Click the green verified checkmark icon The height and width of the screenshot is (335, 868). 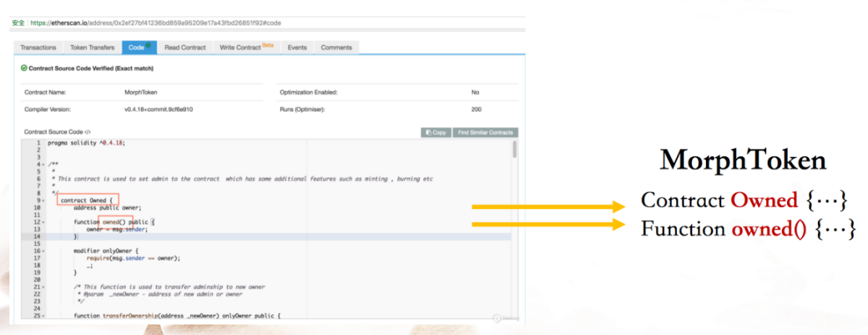pyautogui.click(x=24, y=68)
